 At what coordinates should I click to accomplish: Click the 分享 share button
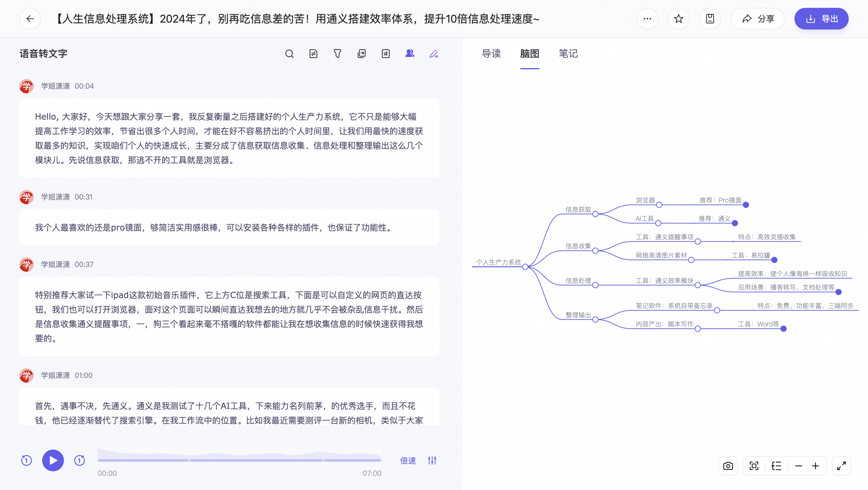[x=757, y=19]
